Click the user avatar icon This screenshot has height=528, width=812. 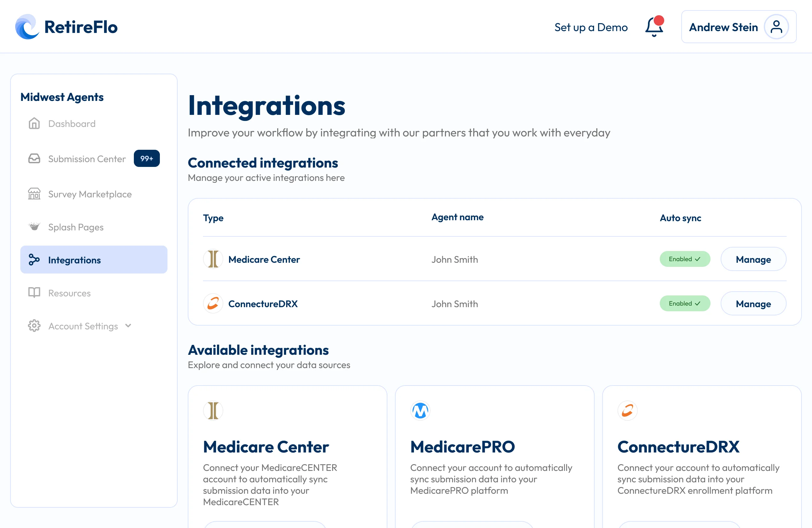tap(776, 27)
